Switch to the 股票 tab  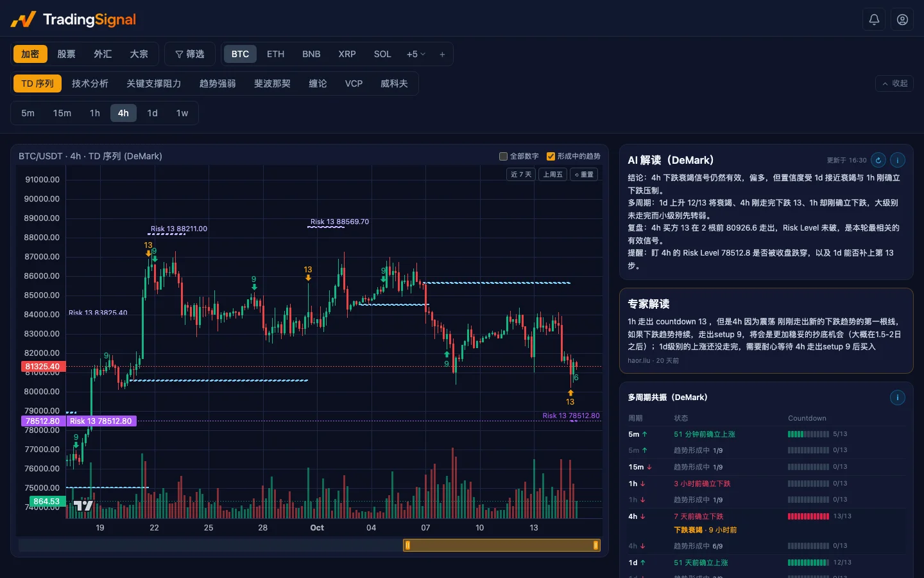point(66,54)
